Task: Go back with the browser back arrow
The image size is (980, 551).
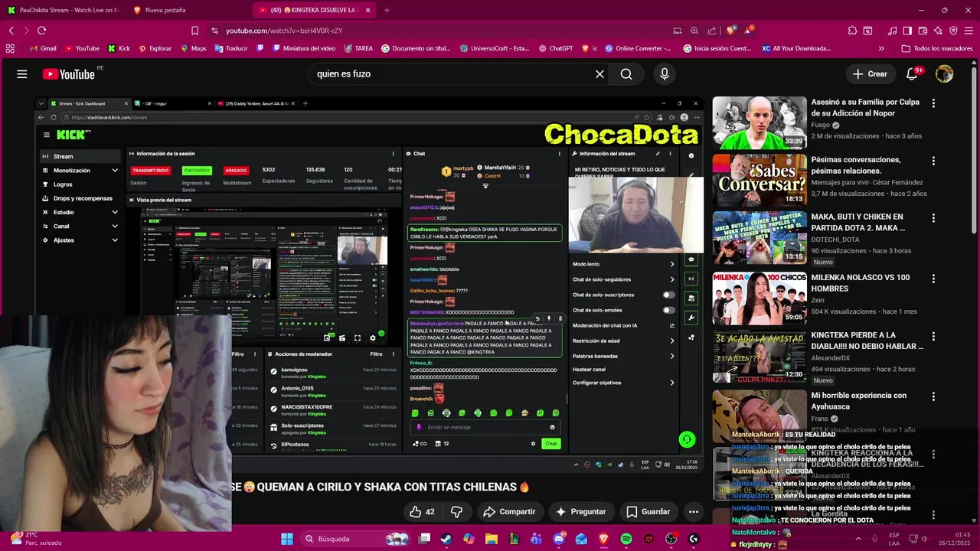Action: point(11,31)
